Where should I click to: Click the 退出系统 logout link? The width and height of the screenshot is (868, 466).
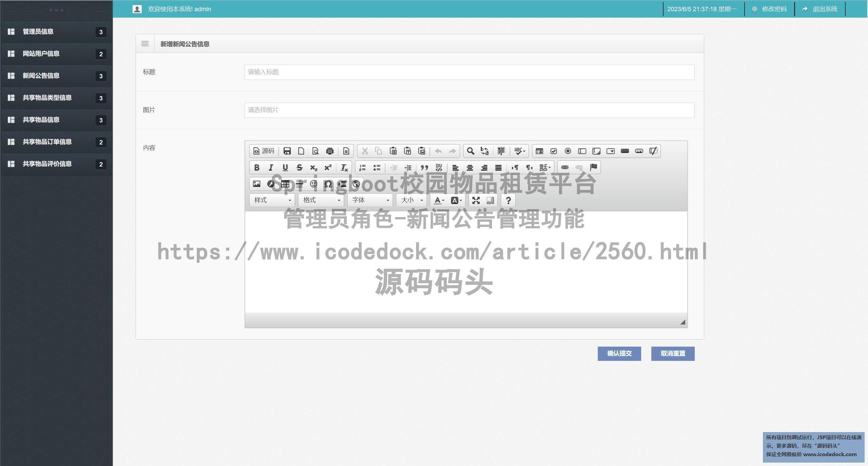(x=821, y=9)
